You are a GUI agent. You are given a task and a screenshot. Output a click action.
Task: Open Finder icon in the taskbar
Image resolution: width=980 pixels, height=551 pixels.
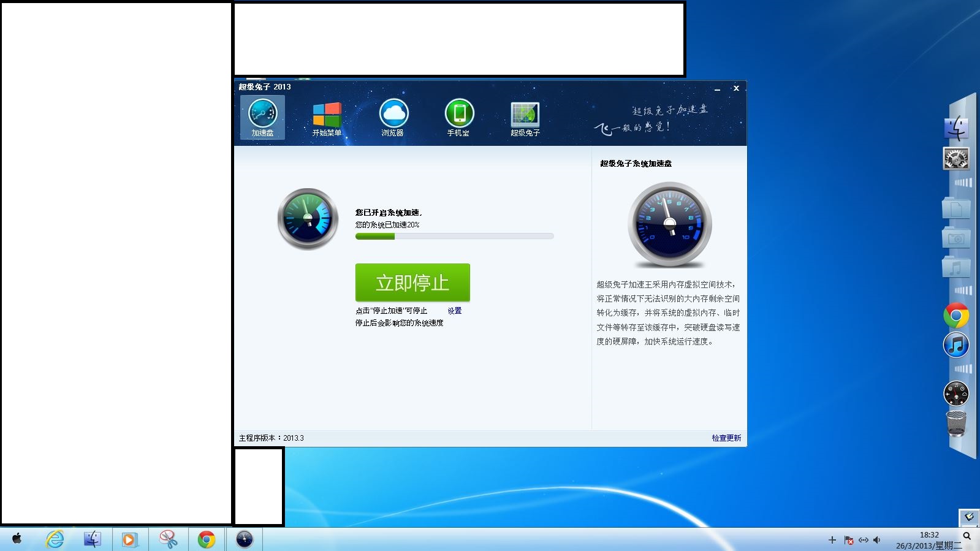click(93, 539)
